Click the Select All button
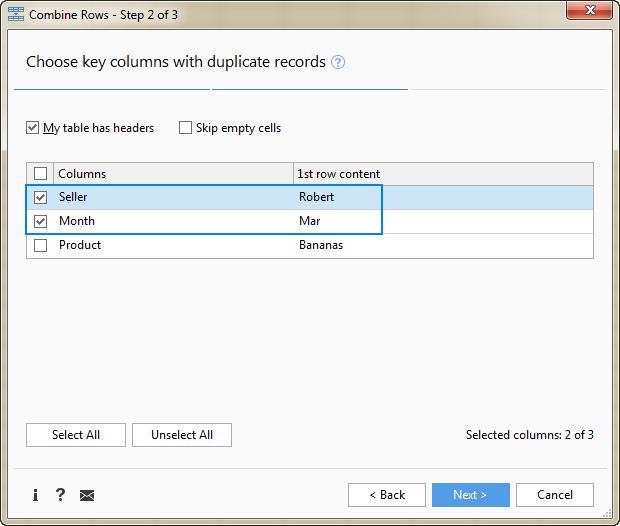The image size is (620, 526). (x=76, y=435)
